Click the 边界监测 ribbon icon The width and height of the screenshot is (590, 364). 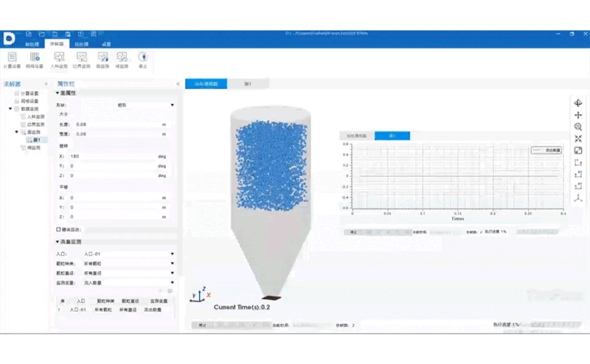[x=81, y=60]
